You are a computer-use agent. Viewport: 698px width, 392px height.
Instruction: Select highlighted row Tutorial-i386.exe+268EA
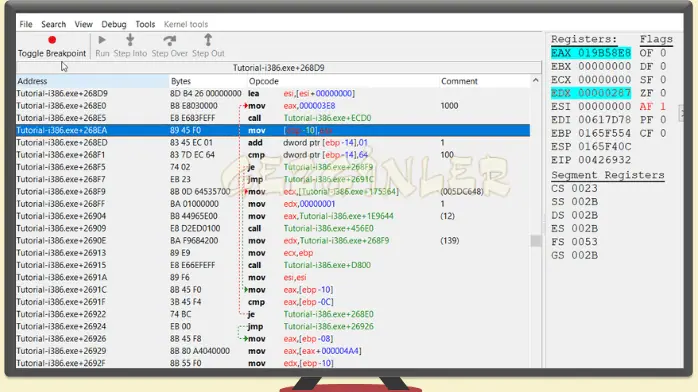tap(273, 130)
